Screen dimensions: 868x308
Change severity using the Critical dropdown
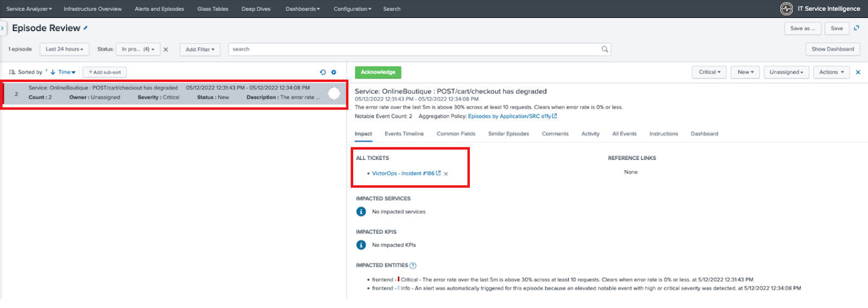[x=710, y=72]
